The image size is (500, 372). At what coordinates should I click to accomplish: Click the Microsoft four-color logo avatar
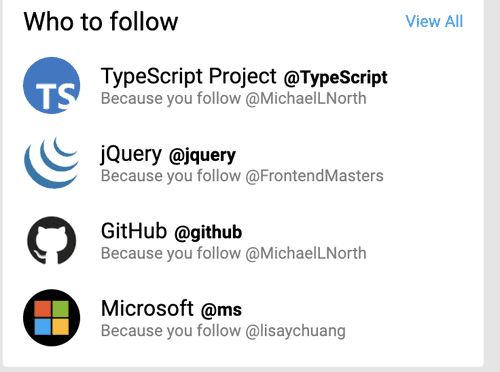[52, 318]
